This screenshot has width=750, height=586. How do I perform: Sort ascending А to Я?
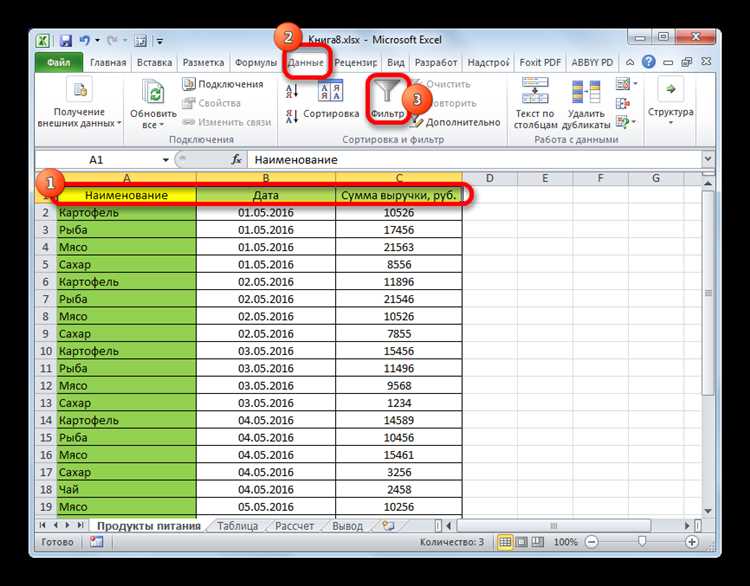point(292,91)
